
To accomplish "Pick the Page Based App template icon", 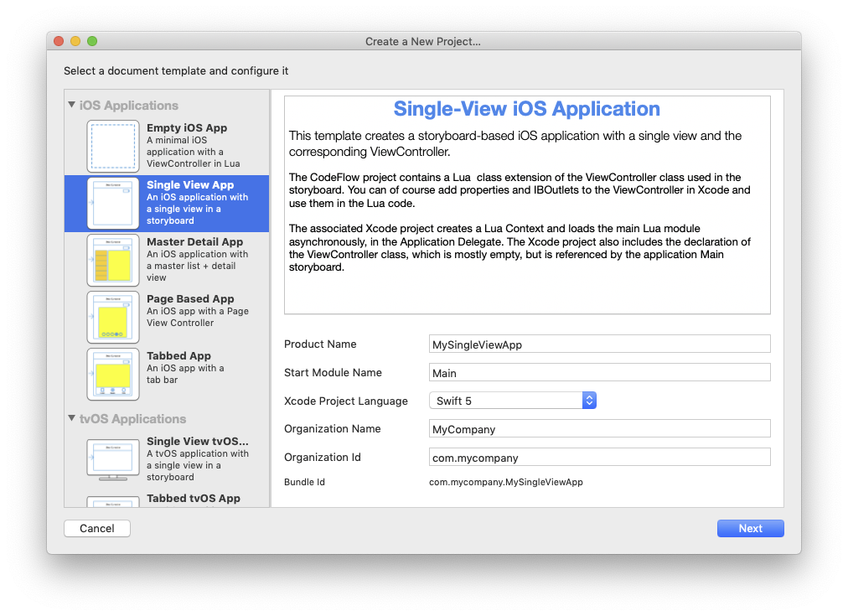I will tap(113, 318).
